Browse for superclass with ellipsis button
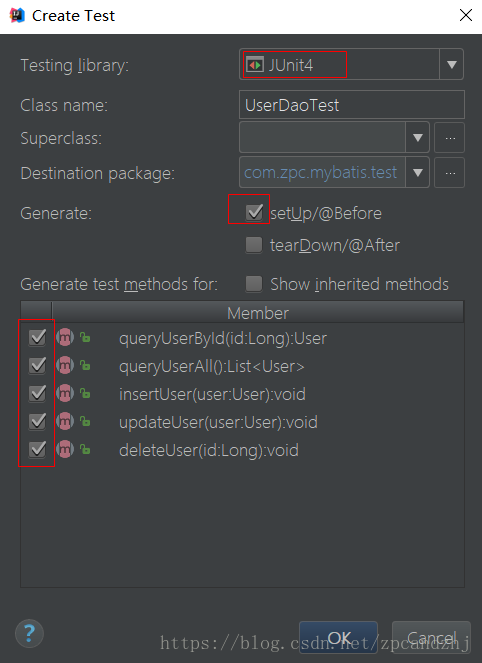The height and width of the screenshot is (663, 482). pos(450,137)
